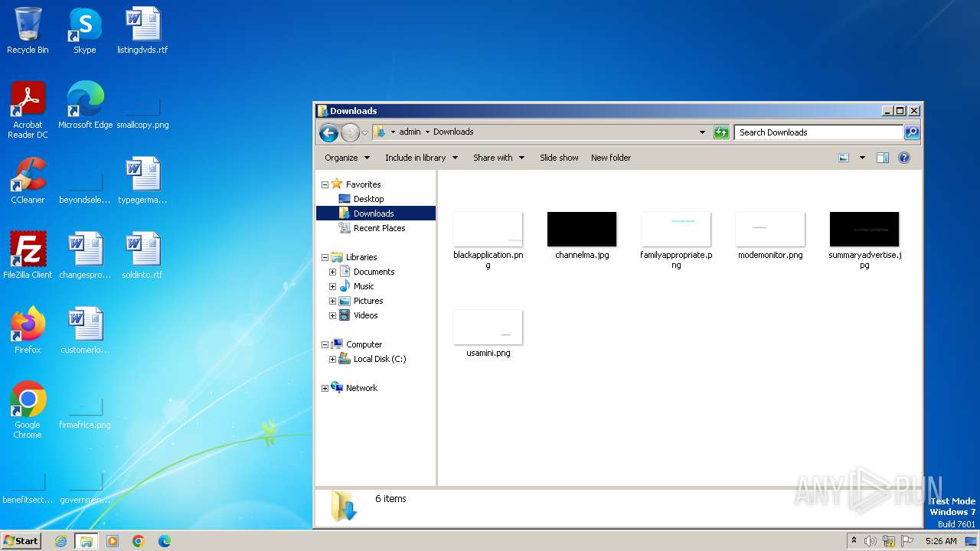Open the Organize dropdown menu
The height and width of the screenshot is (551, 980).
(348, 158)
